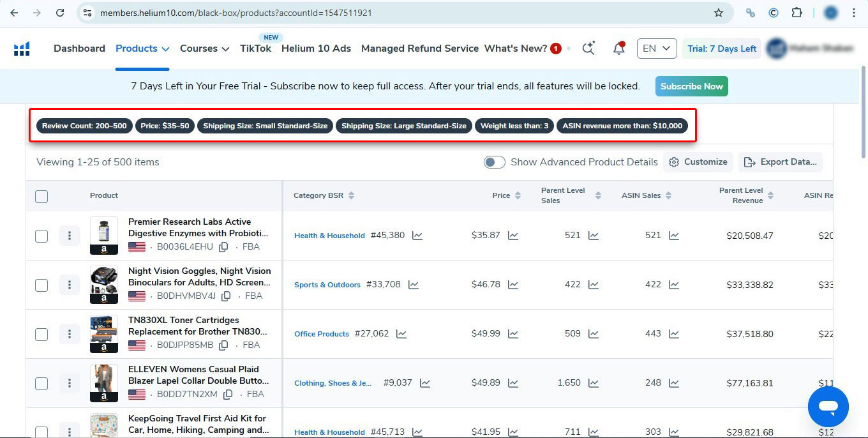868x438 pixels.
Task: Show BSR graph for #45,380 Health & Household
Action: coord(417,236)
